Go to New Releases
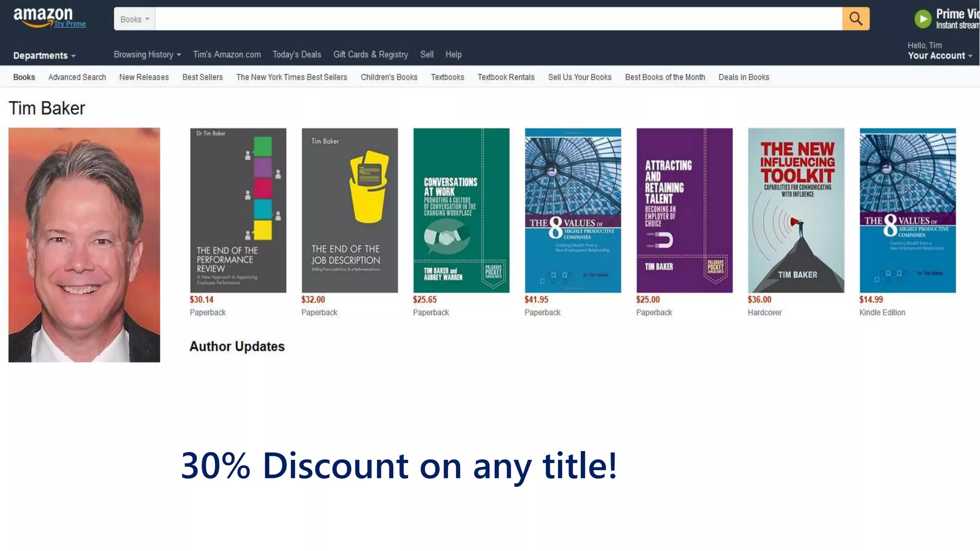This screenshot has height=551, width=980. coord(144,77)
